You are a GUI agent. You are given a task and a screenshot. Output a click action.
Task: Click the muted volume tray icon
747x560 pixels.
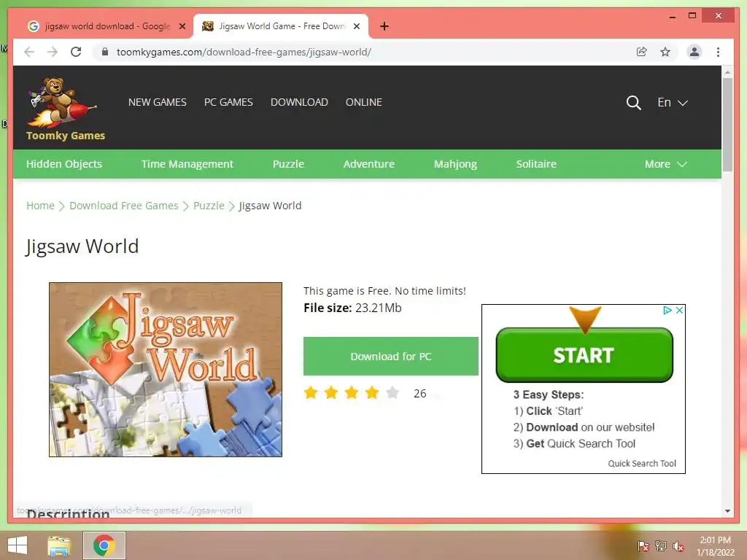point(678,545)
